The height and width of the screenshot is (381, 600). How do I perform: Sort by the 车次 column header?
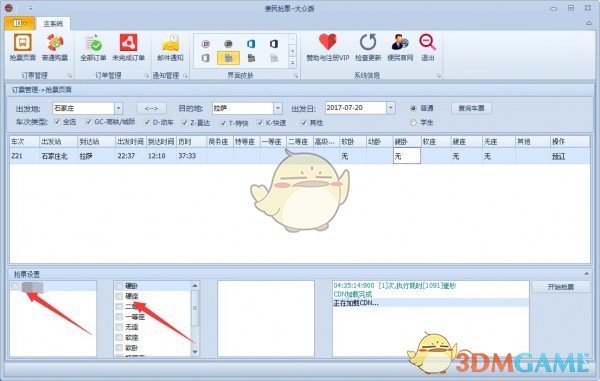coord(24,142)
